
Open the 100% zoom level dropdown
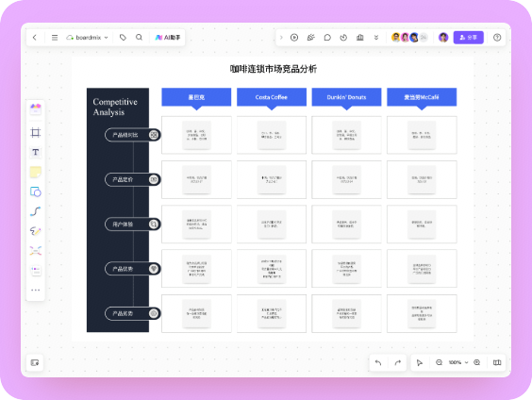[x=458, y=362]
